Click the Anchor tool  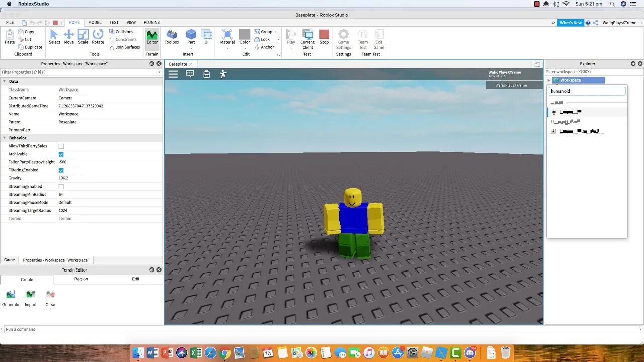[264, 47]
